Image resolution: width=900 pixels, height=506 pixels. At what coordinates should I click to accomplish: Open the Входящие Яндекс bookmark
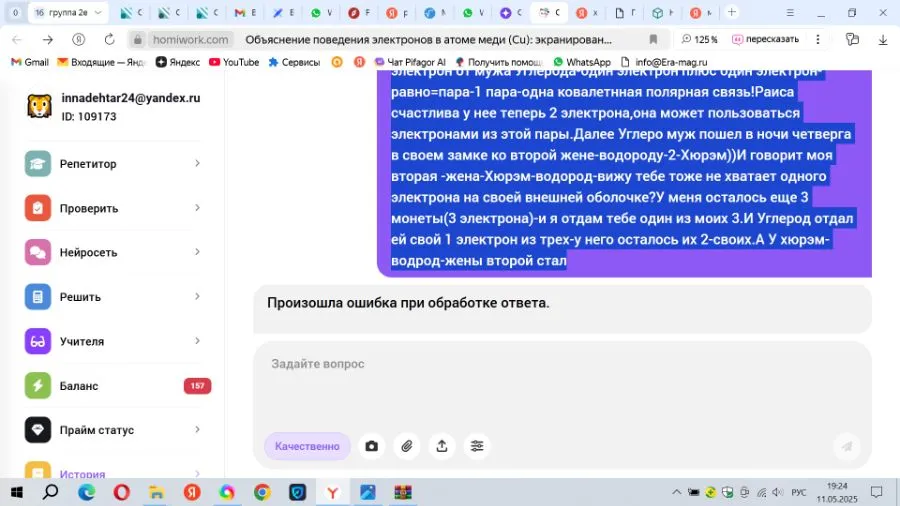click(x=101, y=62)
